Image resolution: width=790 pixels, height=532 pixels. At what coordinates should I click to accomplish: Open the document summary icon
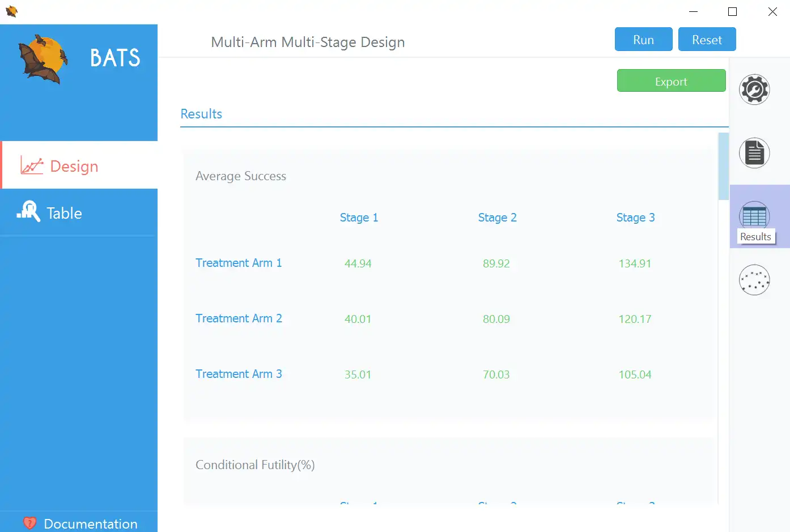754,153
